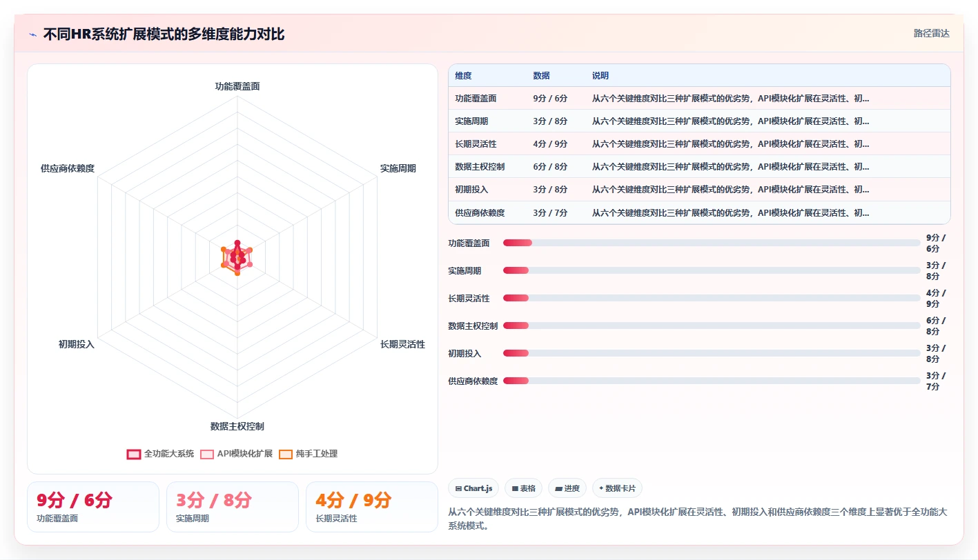Select the 说明 column header
The image size is (978, 560).
click(600, 76)
